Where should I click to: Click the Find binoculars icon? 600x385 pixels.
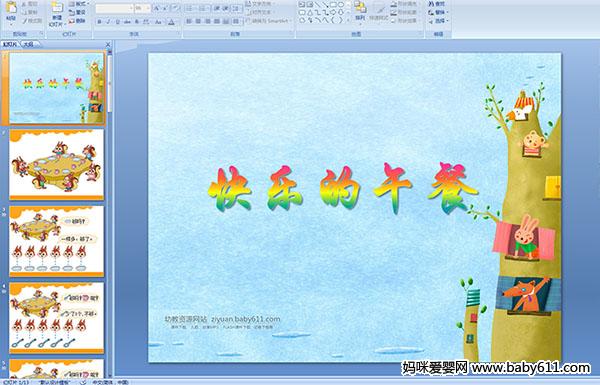point(431,4)
